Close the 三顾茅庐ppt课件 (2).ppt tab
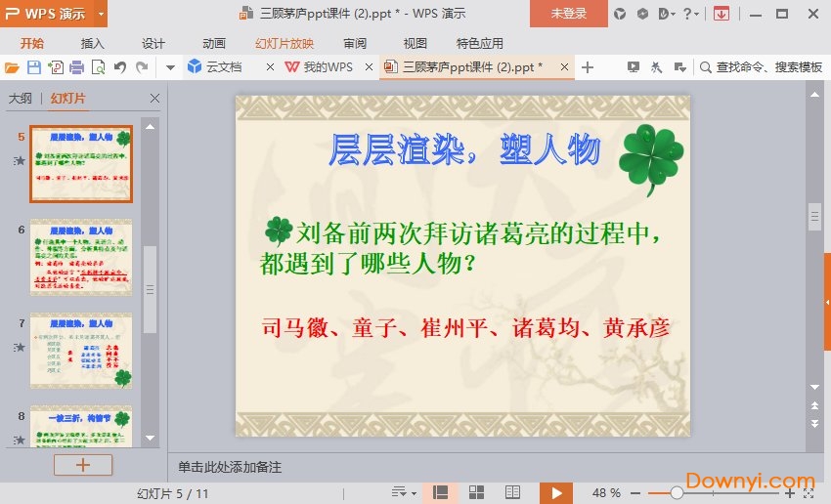 [564, 66]
